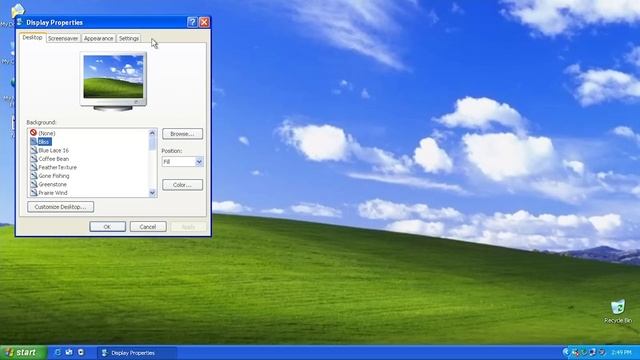Switch to the Desktop tab
This screenshot has height=360, width=640.
pos(32,38)
